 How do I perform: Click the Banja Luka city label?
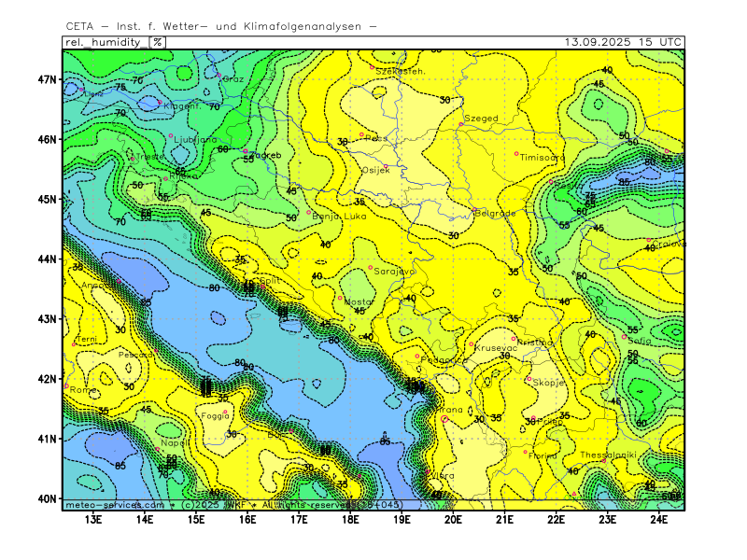tap(339, 217)
